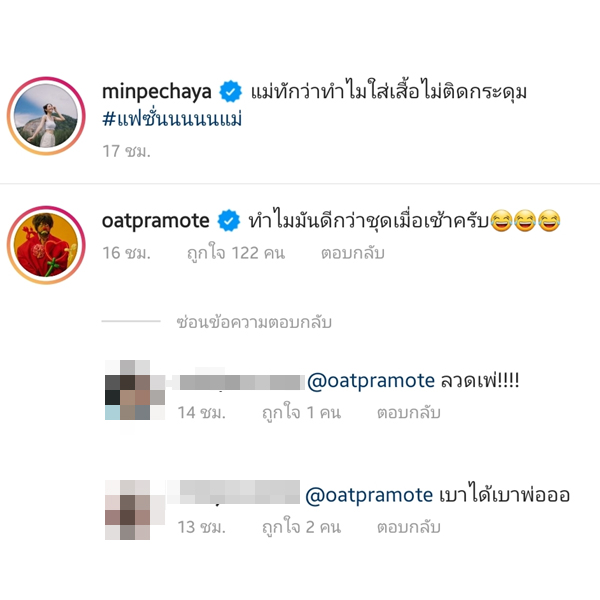Click the laughing emojis in oatpramote's comment

[525, 221]
